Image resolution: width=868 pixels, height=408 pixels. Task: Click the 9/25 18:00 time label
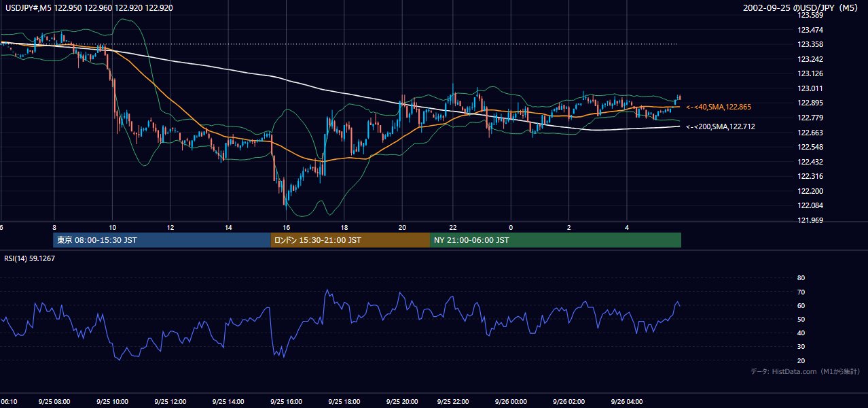(x=344, y=401)
